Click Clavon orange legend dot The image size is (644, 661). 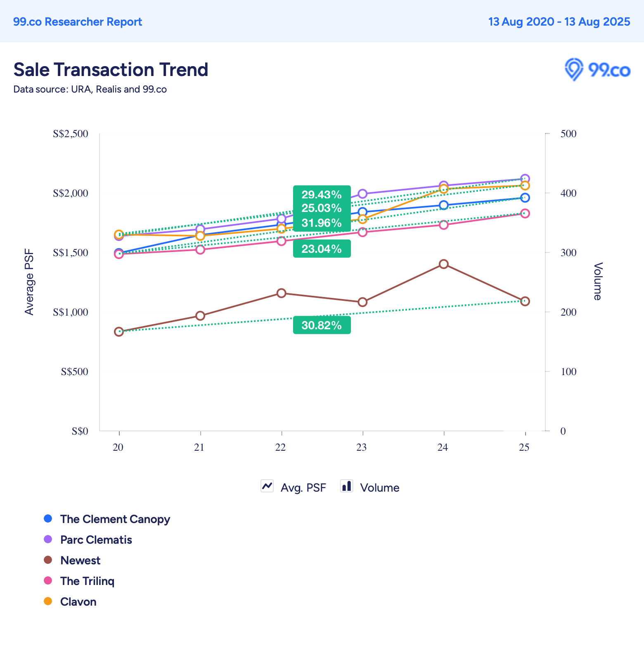pos(48,601)
